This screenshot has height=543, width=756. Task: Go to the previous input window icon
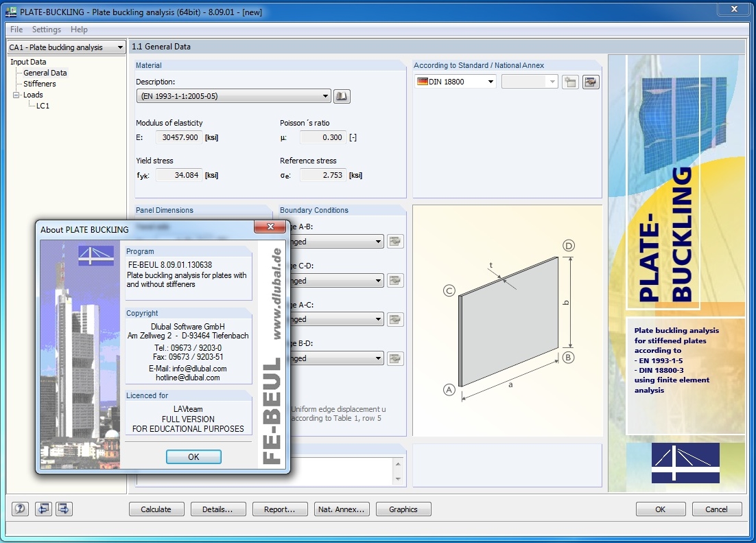click(43, 509)
